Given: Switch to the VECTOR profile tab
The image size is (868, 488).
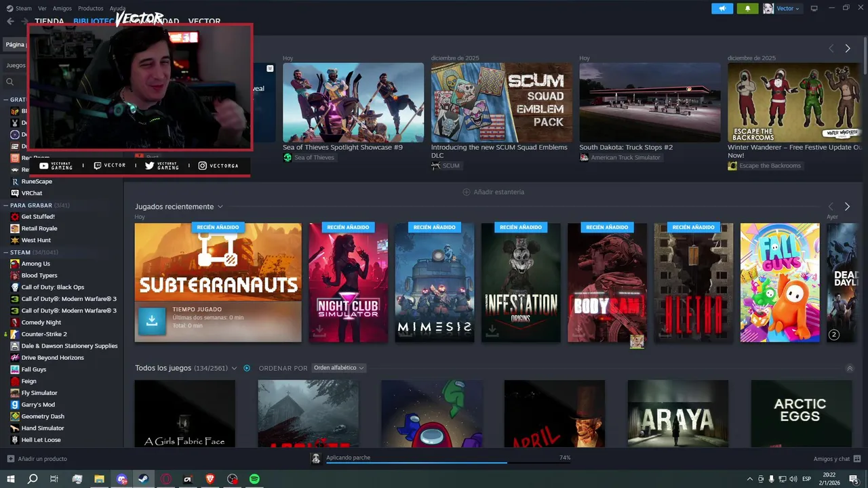Looking at the screenshot, I should point(204,21).
